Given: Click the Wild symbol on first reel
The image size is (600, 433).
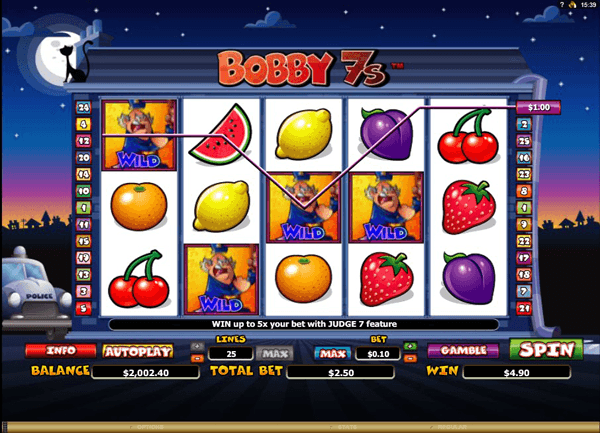Looking at the screenshot, I should click(139, 135).
